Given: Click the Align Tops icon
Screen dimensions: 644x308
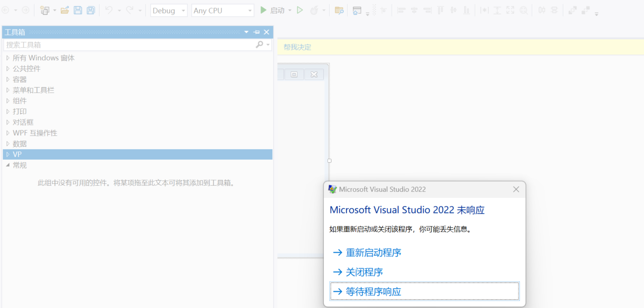Looking at the screenshot, I should pyautogui.click(x=440, y=10).
